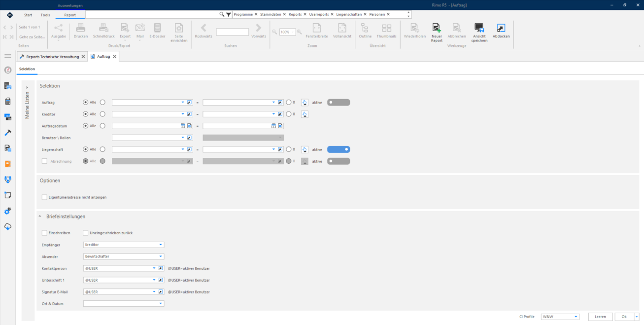Viewport: 644px width, 325px height.
Task: Open lookup icon next to Kontaktperson field
Action: 161,268
